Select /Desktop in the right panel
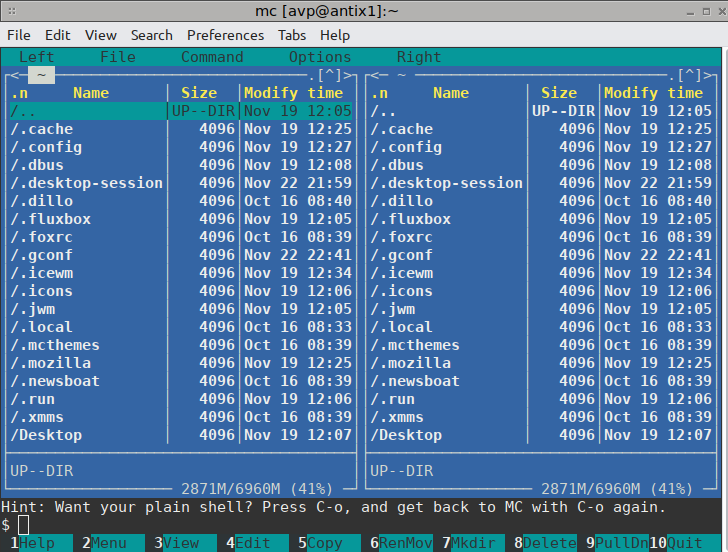Viewport: 728px width, 552px height. pos(541,435)
